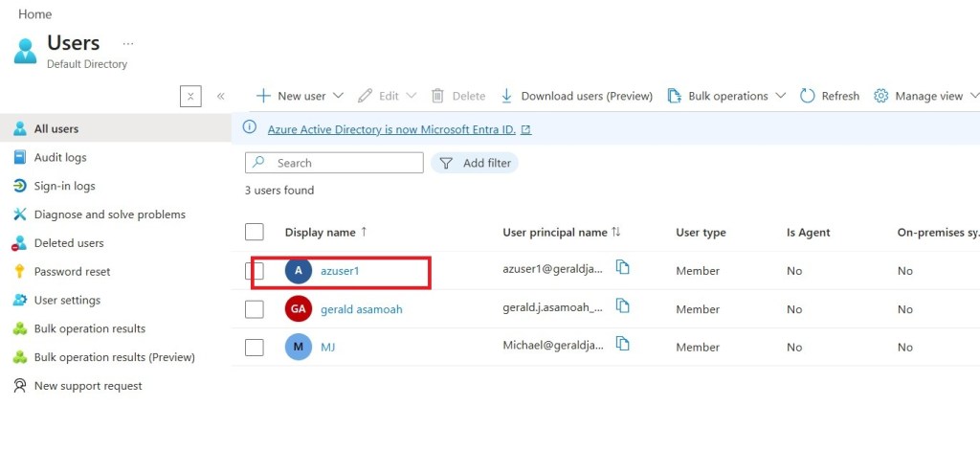Collapse the sidebar with double chevron
The height and width of the screenshot is (451, 980).
(220, 96)
